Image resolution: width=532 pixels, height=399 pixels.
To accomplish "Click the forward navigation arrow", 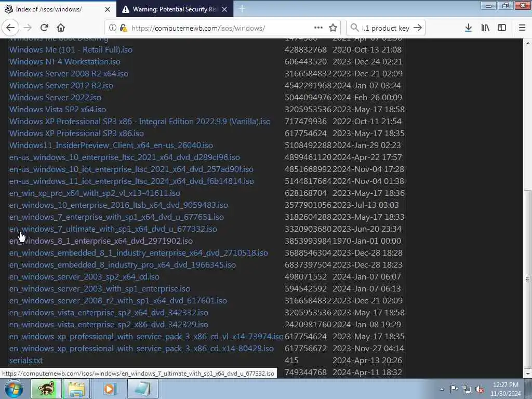I will (x=28, y=28).
